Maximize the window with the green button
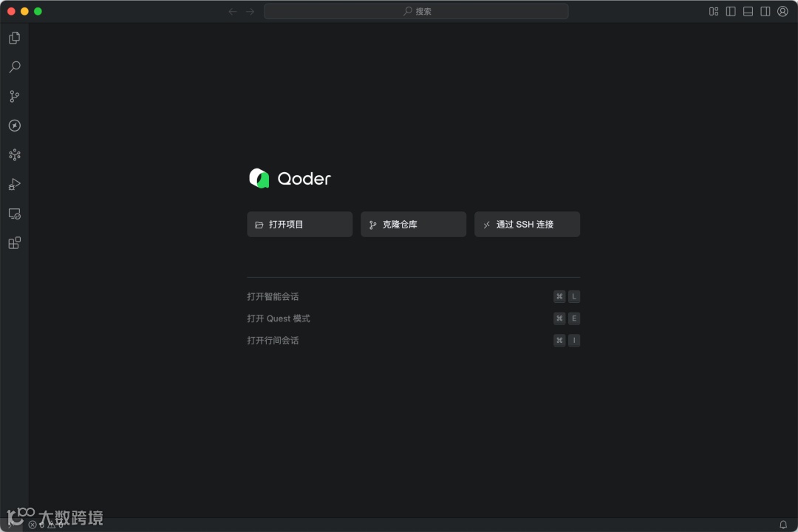 [38, 11]
